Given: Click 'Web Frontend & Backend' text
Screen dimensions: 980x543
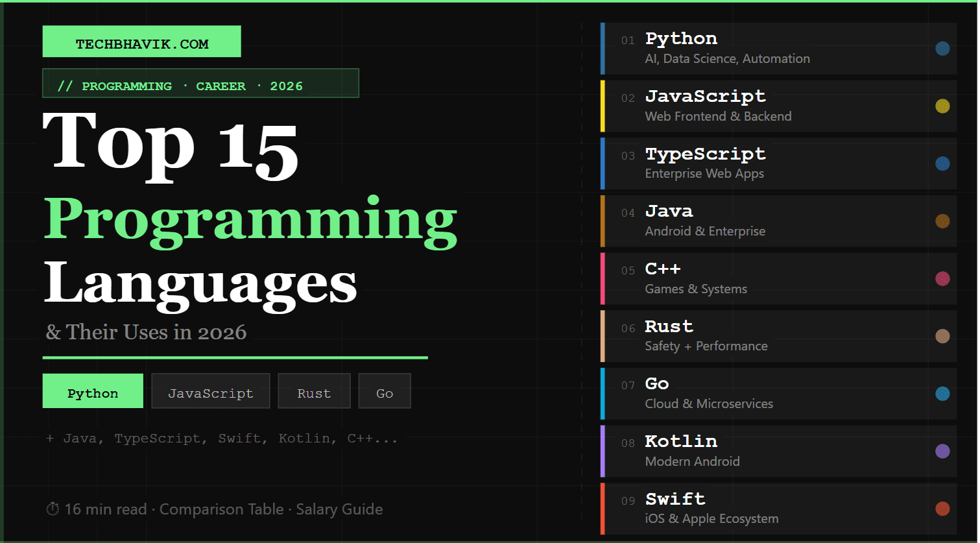Looking at the screenshot, I should point(718,116).
